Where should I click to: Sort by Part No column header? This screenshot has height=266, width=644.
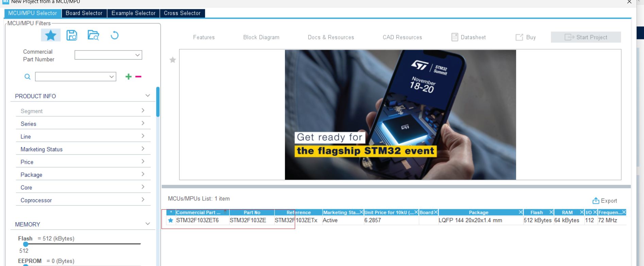pyautogui.click(x=252, y=213)
